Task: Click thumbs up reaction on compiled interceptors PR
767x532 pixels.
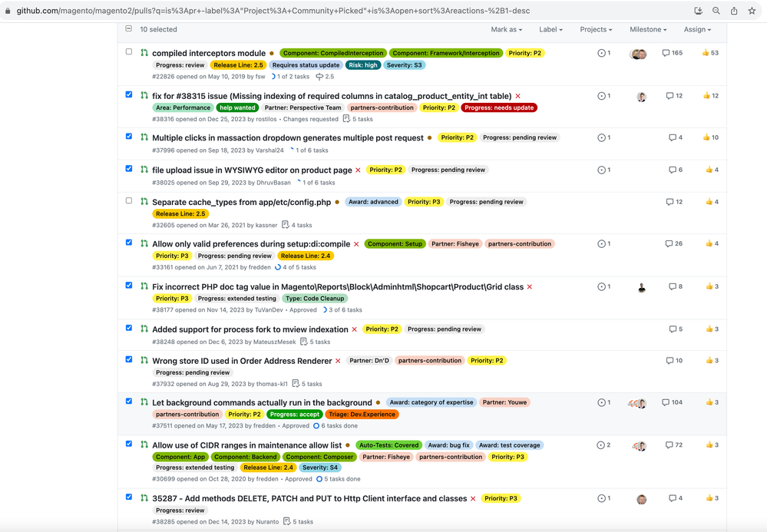Action: (x=706, y=53)
